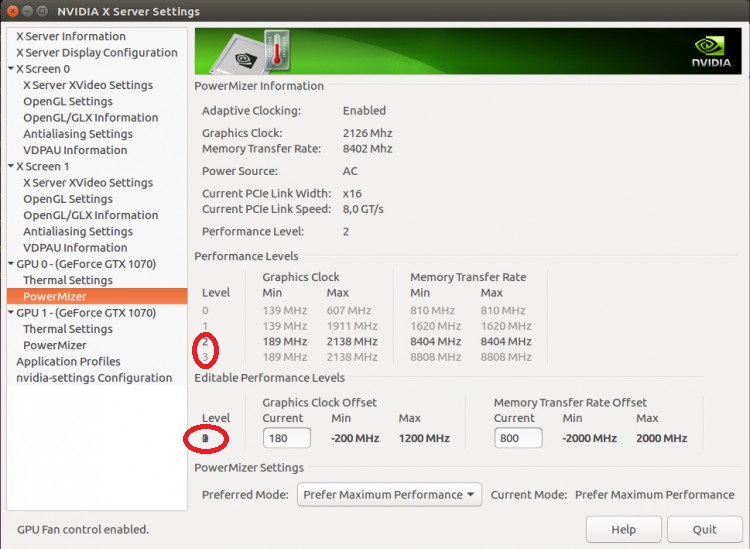
Task: Click Memory Transfer Rate value 8402 Mhz
Action: (x=367, y=149)
